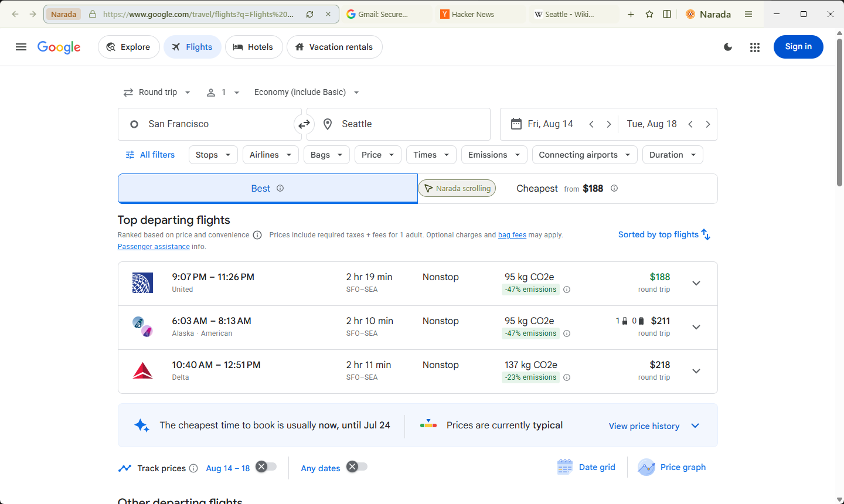Open Connecting airports filter dropdown
Viewport: 844px width, 504px height.
click(x=585, y=155)
